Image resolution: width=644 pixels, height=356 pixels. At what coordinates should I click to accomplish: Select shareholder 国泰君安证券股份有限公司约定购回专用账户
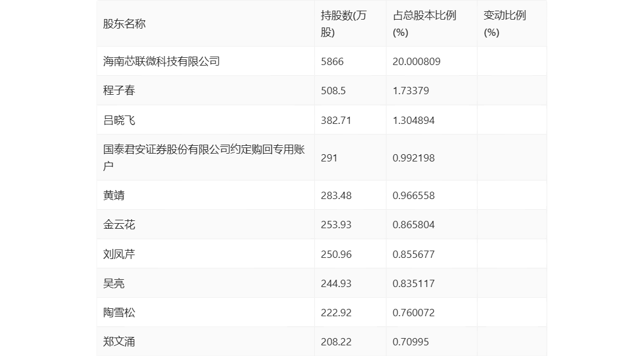click(204, 158)
